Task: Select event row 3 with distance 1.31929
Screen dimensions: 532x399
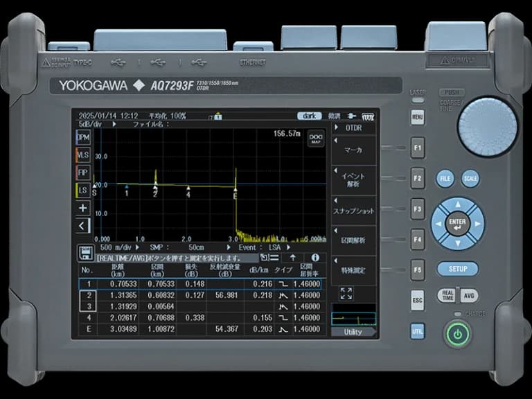Action: [200, 306]
